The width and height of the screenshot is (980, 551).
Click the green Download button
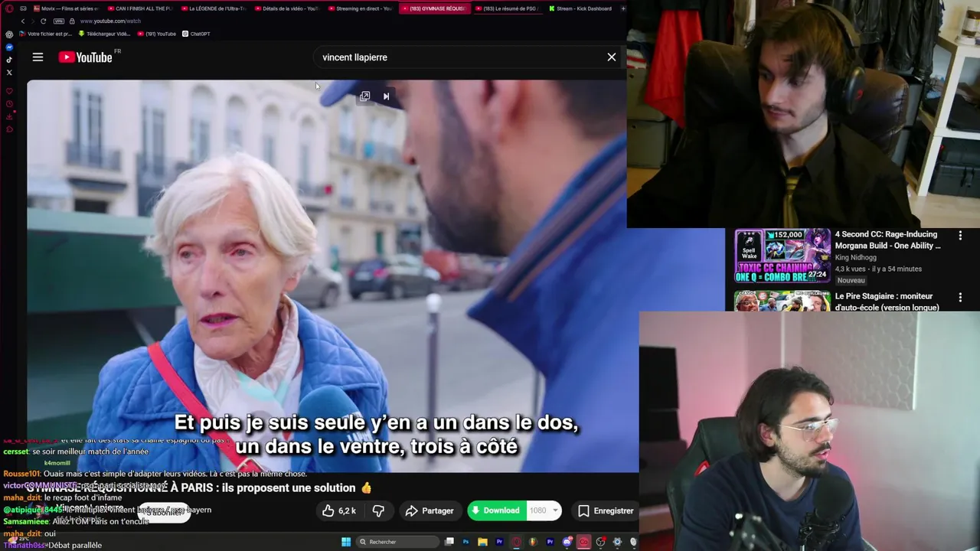coord(496,510)
